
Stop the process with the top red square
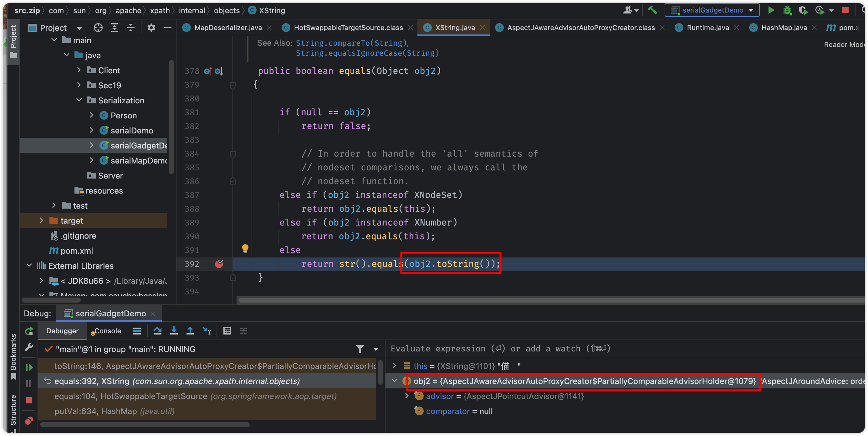click(x=845, y=10)
